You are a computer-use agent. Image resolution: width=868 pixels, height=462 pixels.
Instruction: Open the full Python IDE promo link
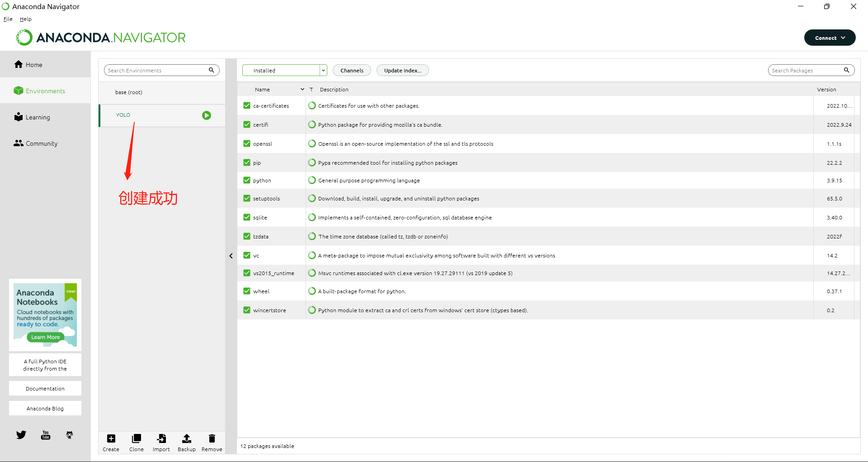tap(45, 365)
